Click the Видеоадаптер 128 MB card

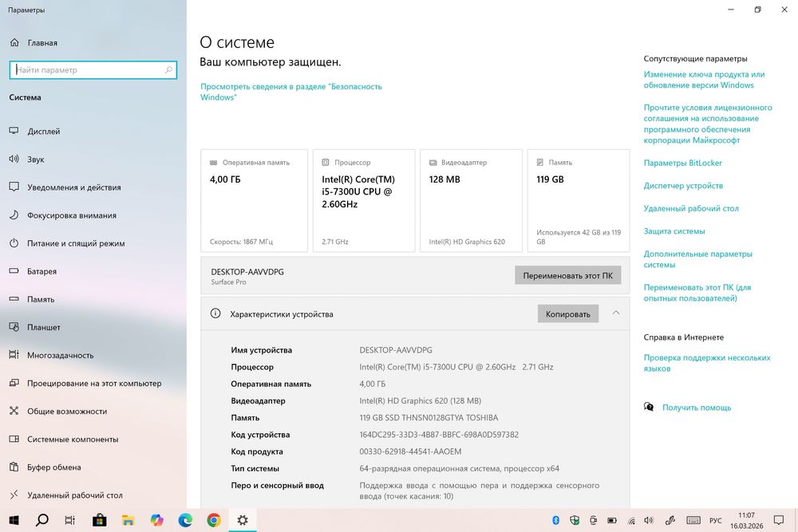click(x=472, y=201)
